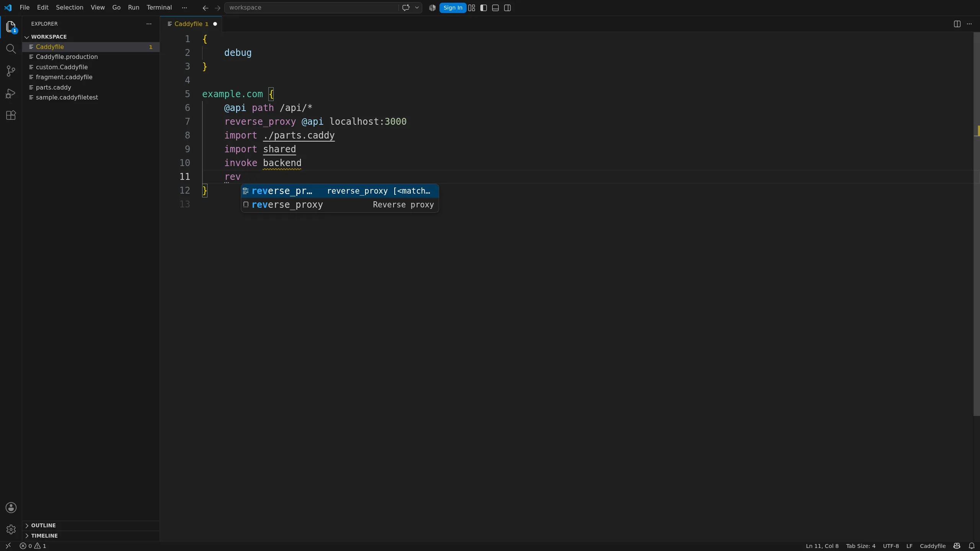Open the Edit menu

tap(42, 8)
